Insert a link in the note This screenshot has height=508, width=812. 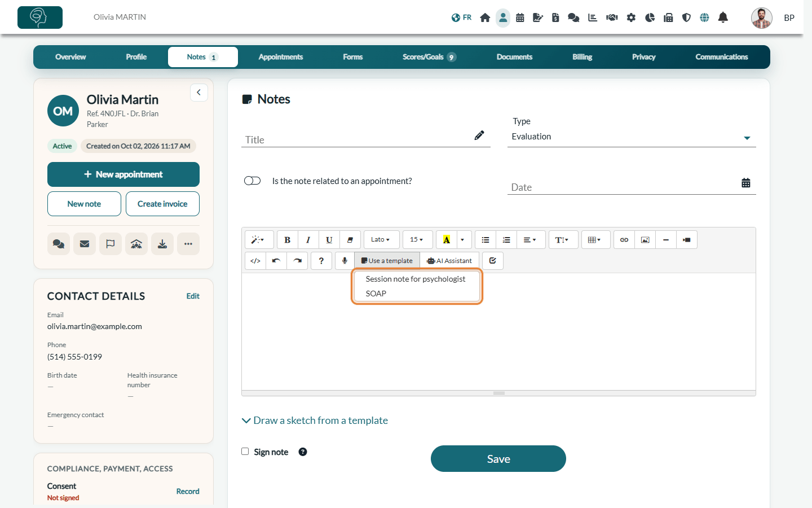pyautogui.click(x=624, y=240)
